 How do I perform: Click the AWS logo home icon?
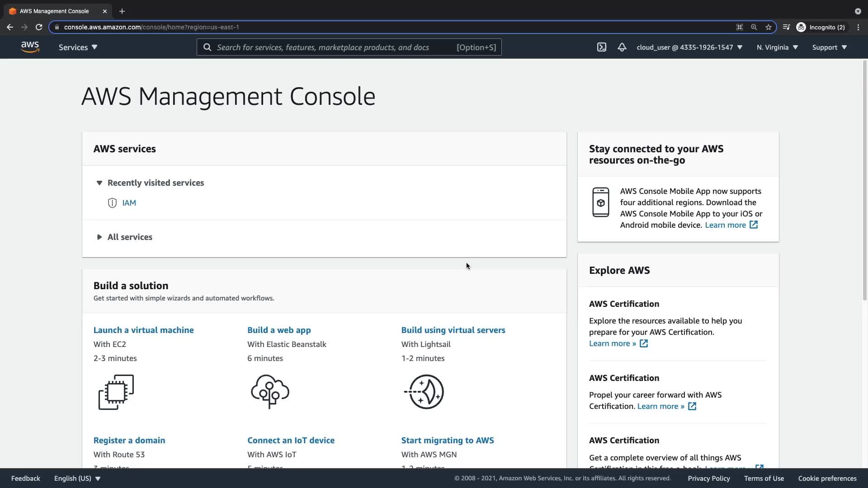30,47
